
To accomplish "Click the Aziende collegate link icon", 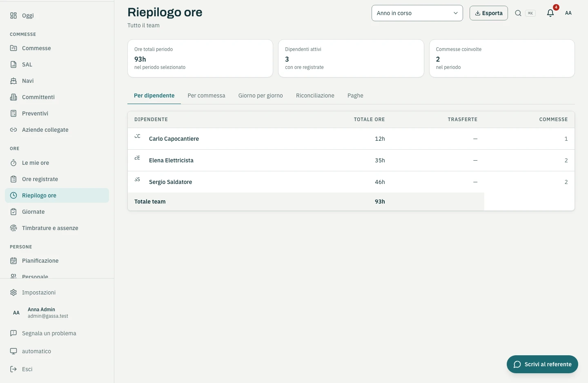I will [x=13, y=130].
